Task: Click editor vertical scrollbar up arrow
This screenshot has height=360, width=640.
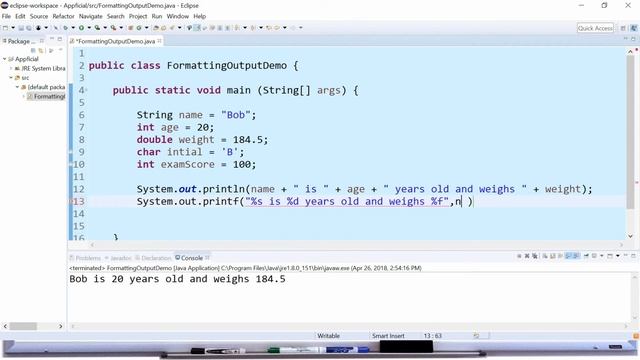Action: pyautogui.click(x=630, y=51)
